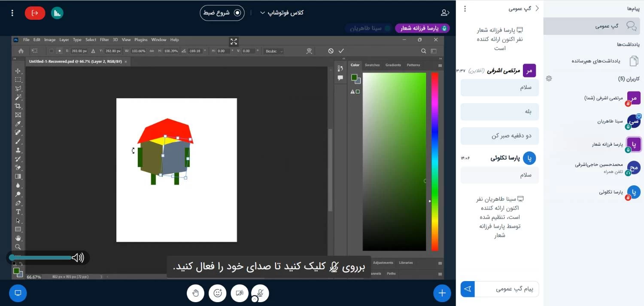Click the شروع ضبط record button
The width and height of the screenshot is (644, 306).
tap(222, 13)
